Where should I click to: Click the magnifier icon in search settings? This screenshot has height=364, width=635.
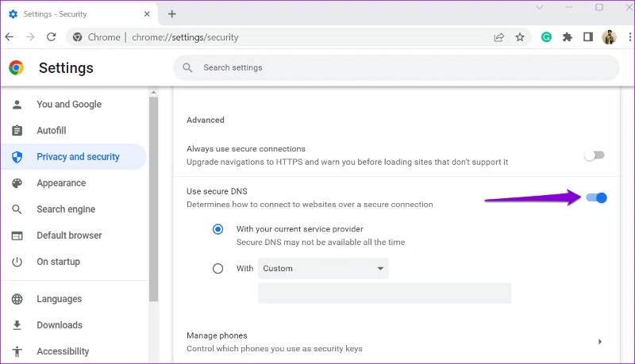187,67
